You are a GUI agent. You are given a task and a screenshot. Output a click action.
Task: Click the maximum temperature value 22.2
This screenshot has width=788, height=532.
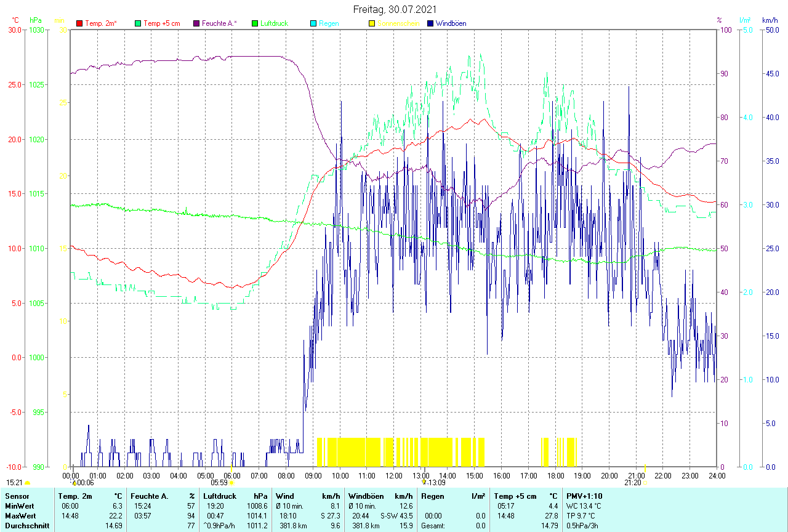tap(116, 516)
